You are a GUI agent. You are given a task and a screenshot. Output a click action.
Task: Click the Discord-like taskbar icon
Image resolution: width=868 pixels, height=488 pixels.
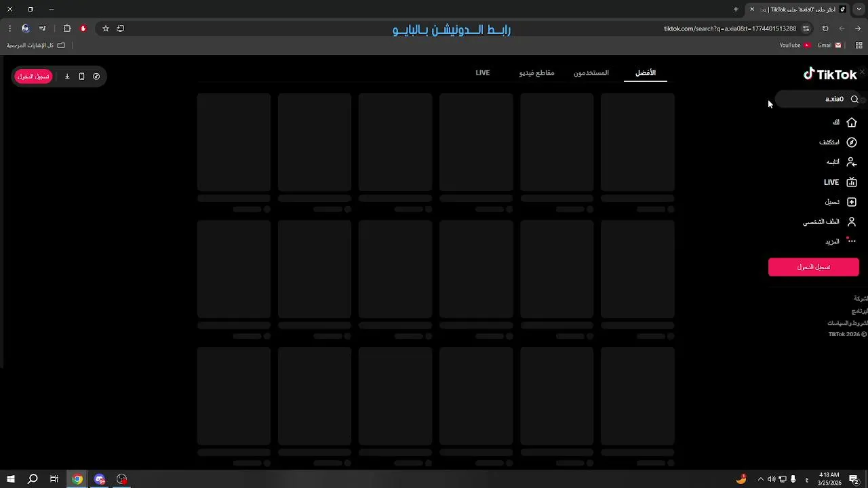coord(100,479)
